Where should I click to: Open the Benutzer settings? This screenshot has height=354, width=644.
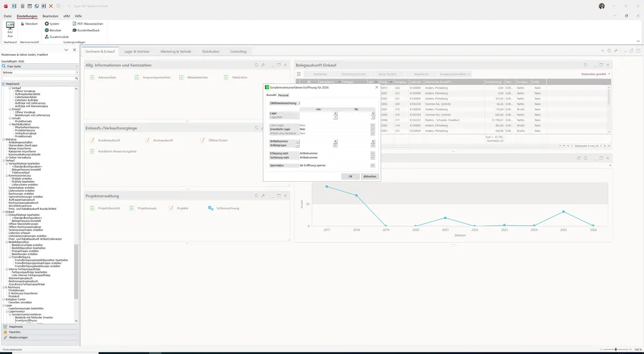53,30
